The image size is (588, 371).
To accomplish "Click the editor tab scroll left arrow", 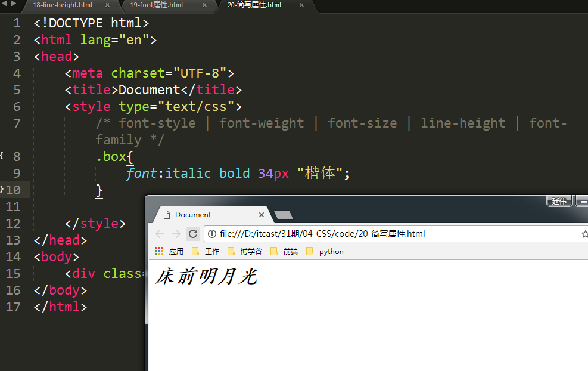I will pos(5,4).
